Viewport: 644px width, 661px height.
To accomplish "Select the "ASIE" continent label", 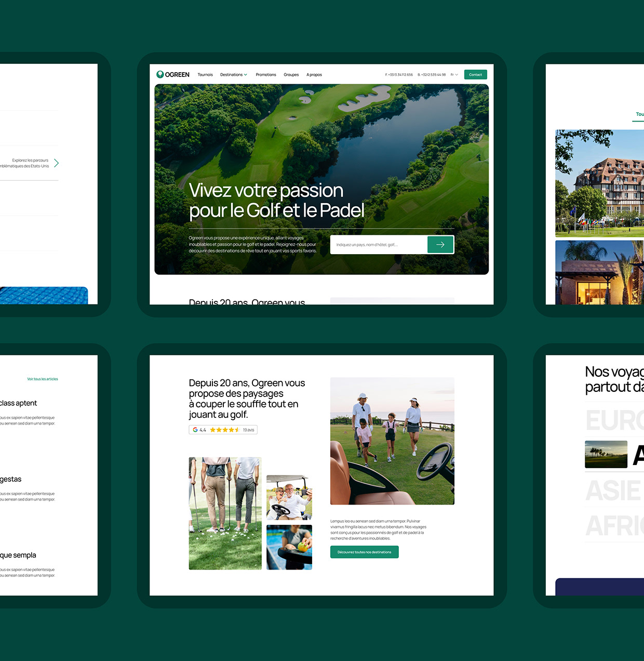I will pyautogui.click(x=613, y=491).
